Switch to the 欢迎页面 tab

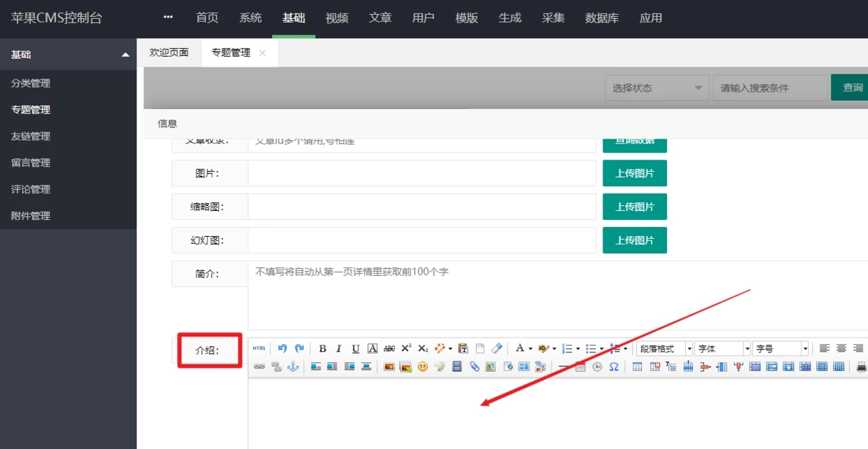(169, 53)
